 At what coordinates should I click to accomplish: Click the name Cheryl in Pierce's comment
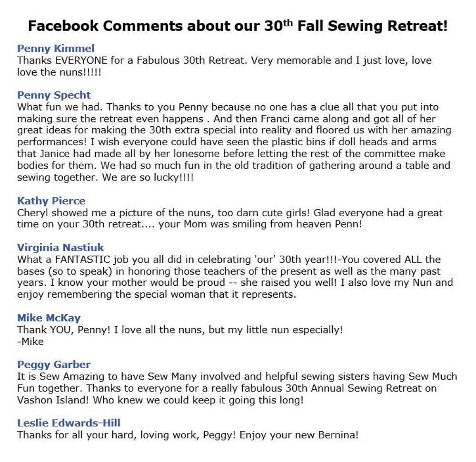(32, 213)
